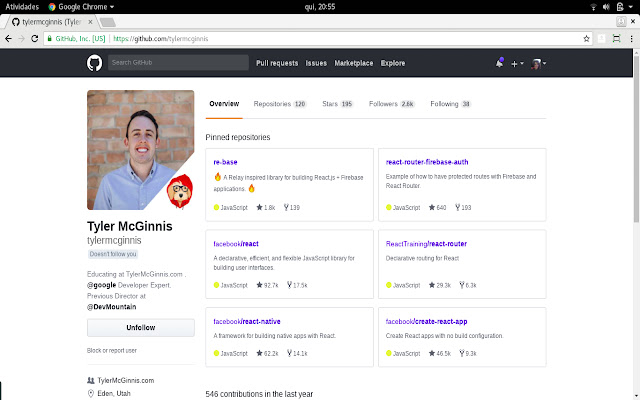Open the clock showing qui, 20:55

[320, 7]
